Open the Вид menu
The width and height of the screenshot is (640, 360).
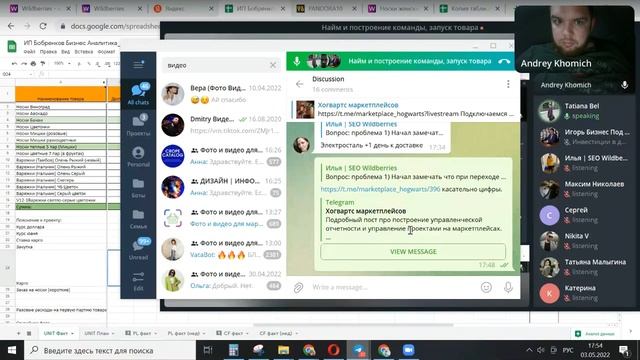[66, 52]
